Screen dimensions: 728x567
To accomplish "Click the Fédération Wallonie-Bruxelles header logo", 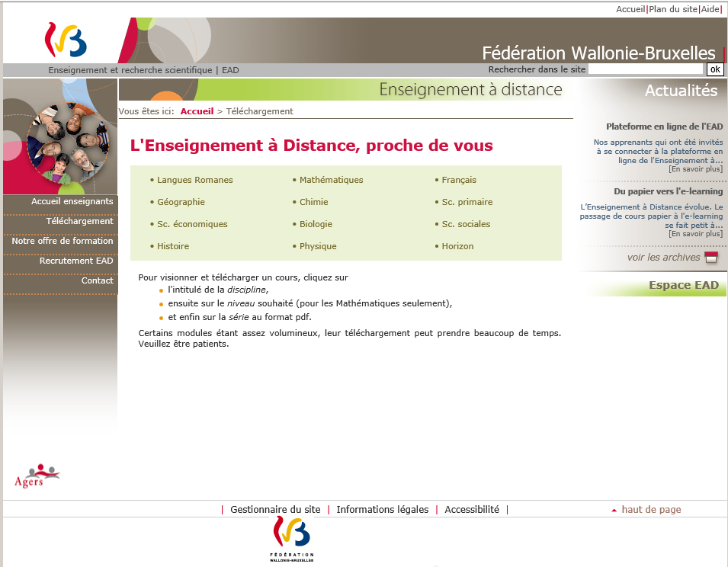I will (65, 40).
